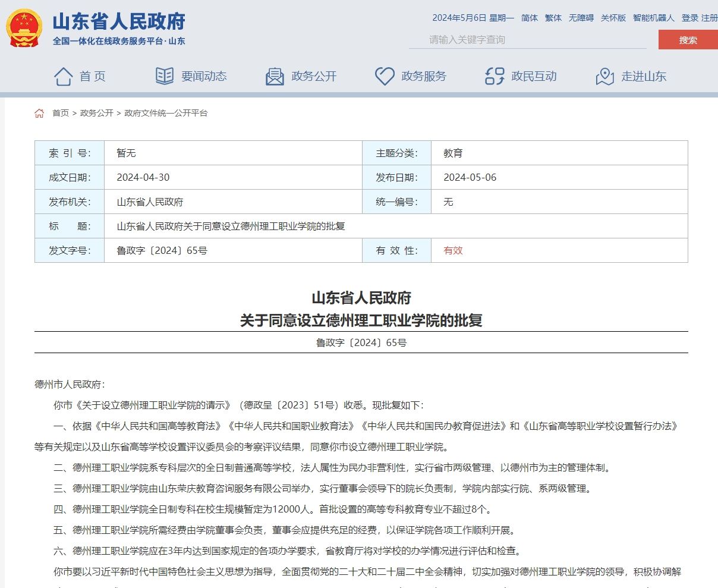Open the 首页 navigation menu item
This screenshot has width=718, height=588.
click(x=93, y=76)
